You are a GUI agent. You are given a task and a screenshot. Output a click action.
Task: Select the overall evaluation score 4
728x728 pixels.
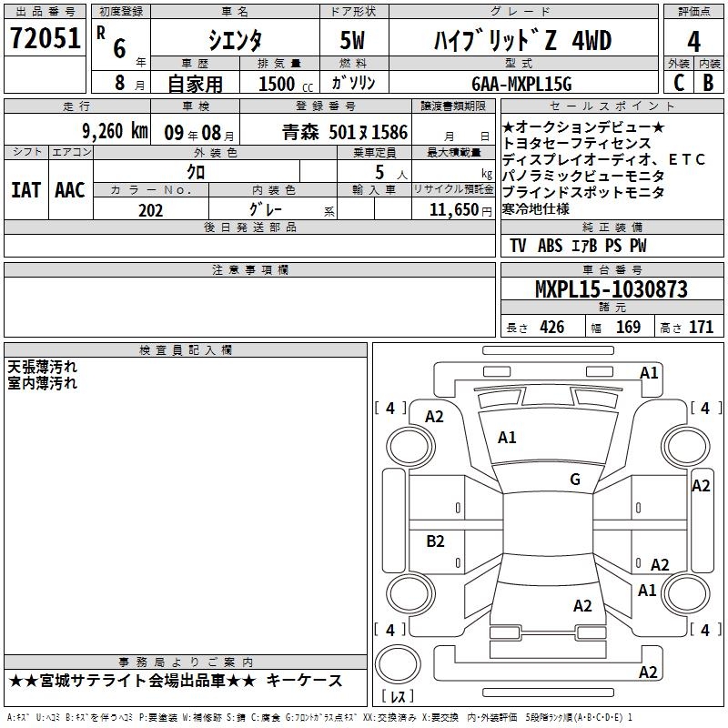[x=693, y=41]
